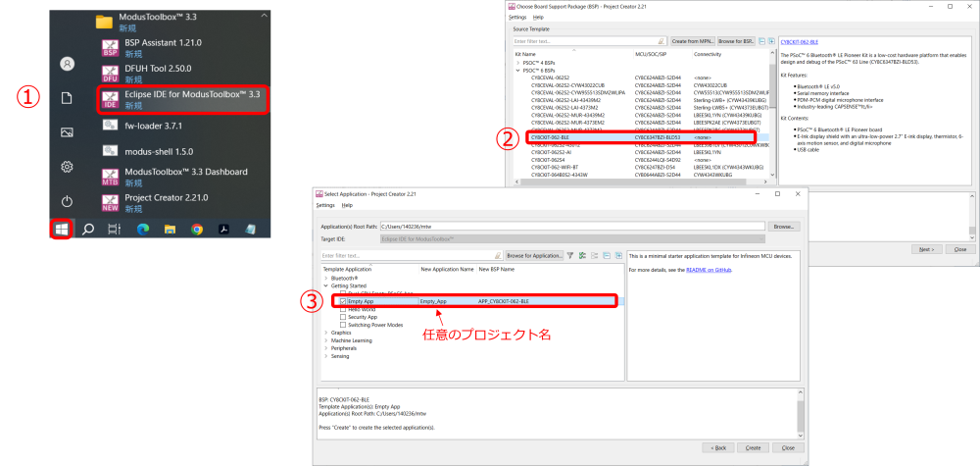
Task: Click Create from MPN button
Action: tap(693, 41)
